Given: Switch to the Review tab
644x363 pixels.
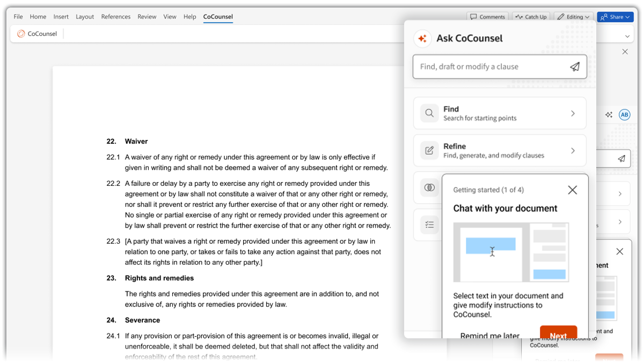Looking at the screenshot, I should (147, 17).
